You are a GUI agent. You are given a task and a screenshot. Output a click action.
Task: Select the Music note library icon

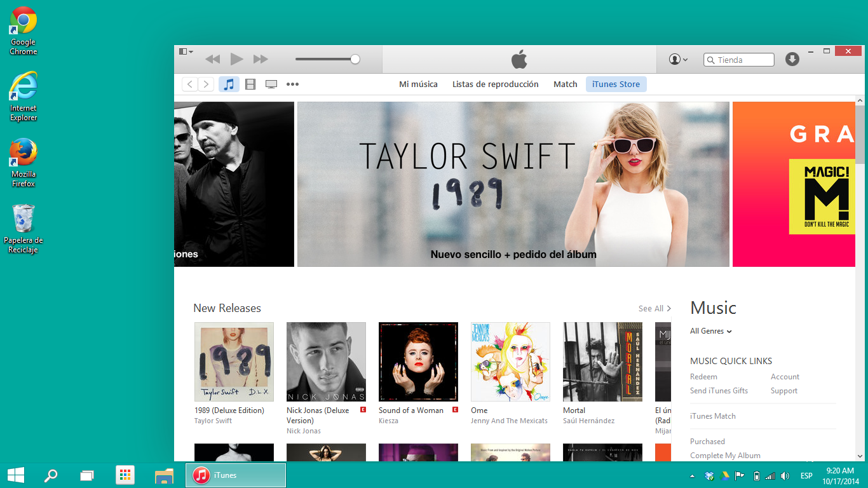click(229, 84)
